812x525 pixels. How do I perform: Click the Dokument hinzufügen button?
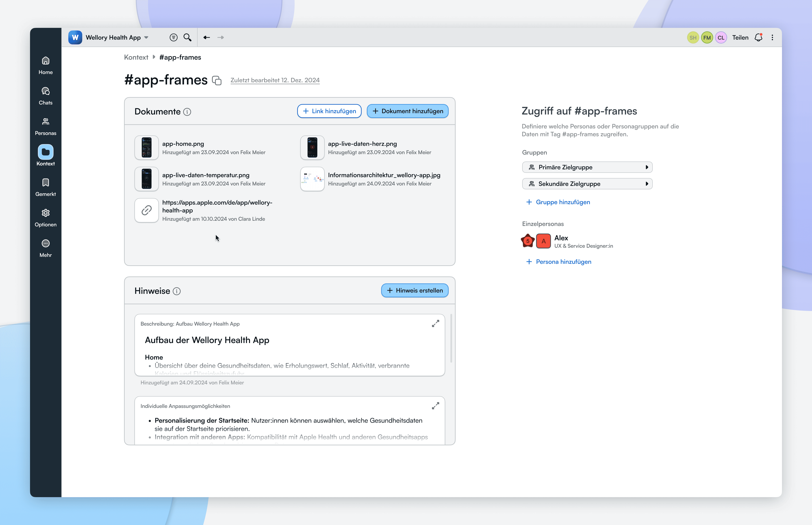click(408, 111)
